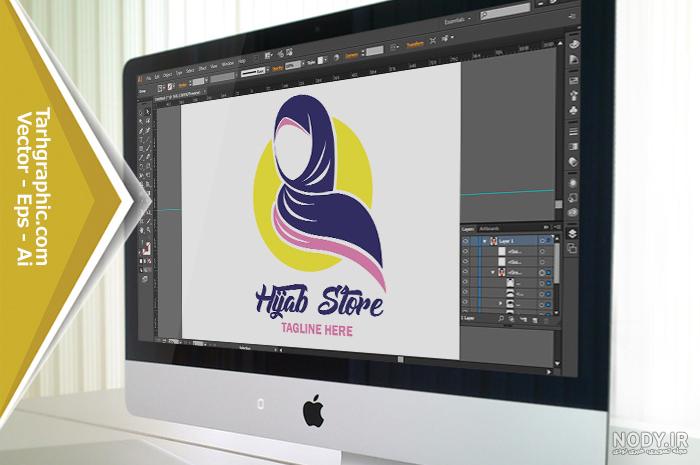Open the Essentials workspace dropdown

point(457,21)
